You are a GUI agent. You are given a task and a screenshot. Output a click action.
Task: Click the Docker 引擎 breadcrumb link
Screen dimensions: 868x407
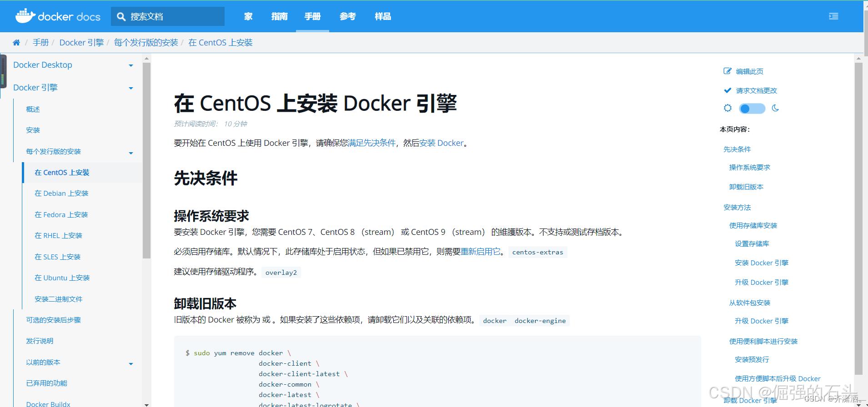point(82,43)
